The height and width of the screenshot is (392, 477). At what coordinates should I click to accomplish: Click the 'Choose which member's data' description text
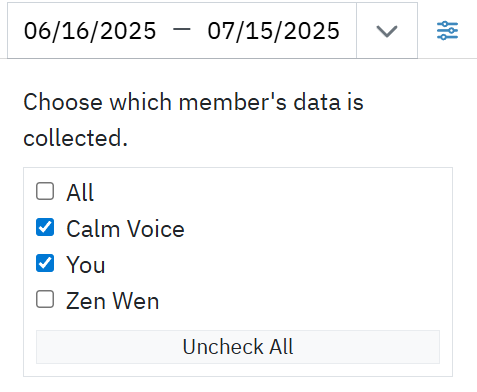[193, 120]
